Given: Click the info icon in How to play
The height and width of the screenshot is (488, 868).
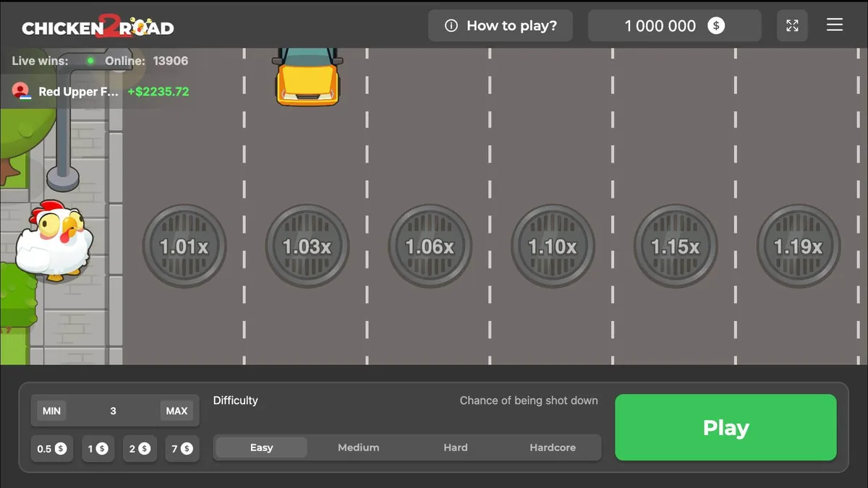Looking at the screenshot, I should [x=451, y=25].
